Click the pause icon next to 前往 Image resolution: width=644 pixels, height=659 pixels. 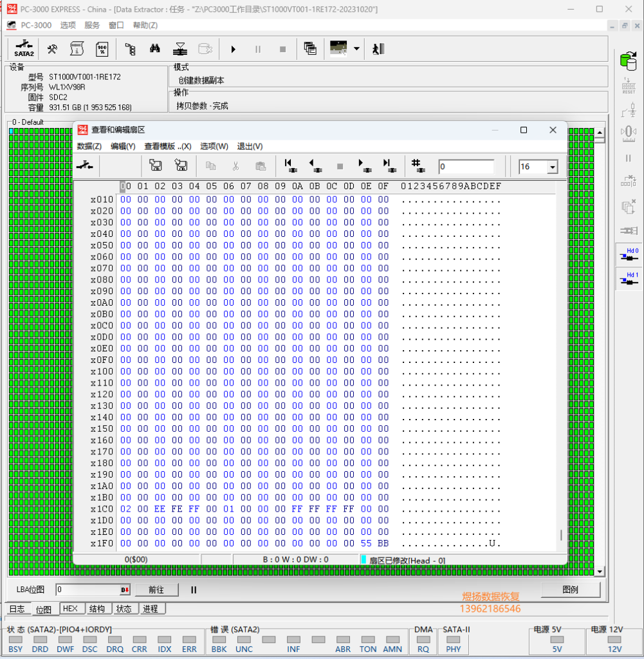[194, 589]
